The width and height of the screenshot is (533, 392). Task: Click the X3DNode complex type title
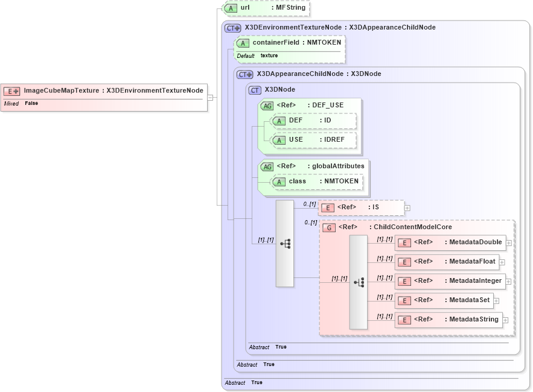[279, 89]
